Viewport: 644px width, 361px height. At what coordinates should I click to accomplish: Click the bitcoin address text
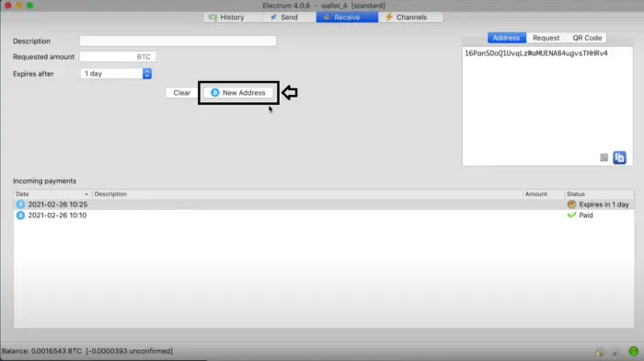pyautogui.click(x=536, y=53)
